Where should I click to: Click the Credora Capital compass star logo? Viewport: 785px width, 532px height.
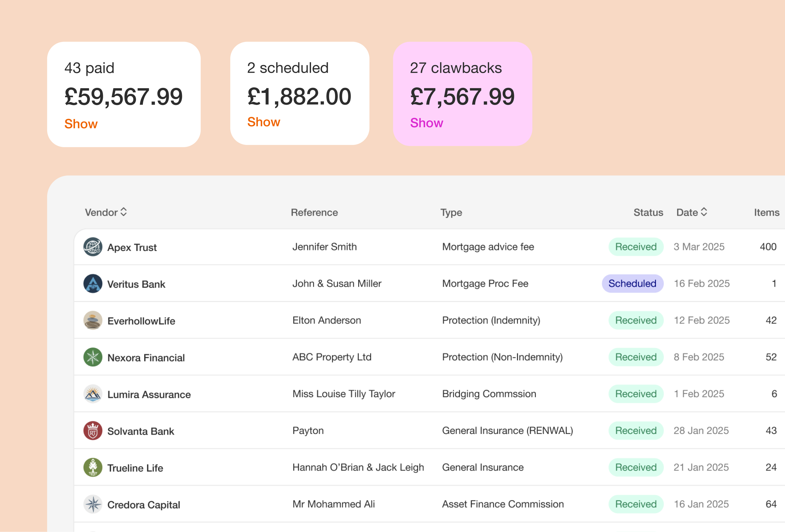tap(93, 504)
